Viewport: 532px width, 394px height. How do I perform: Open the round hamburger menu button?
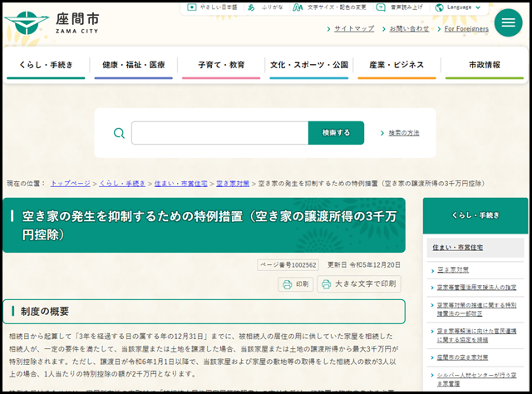508,22
